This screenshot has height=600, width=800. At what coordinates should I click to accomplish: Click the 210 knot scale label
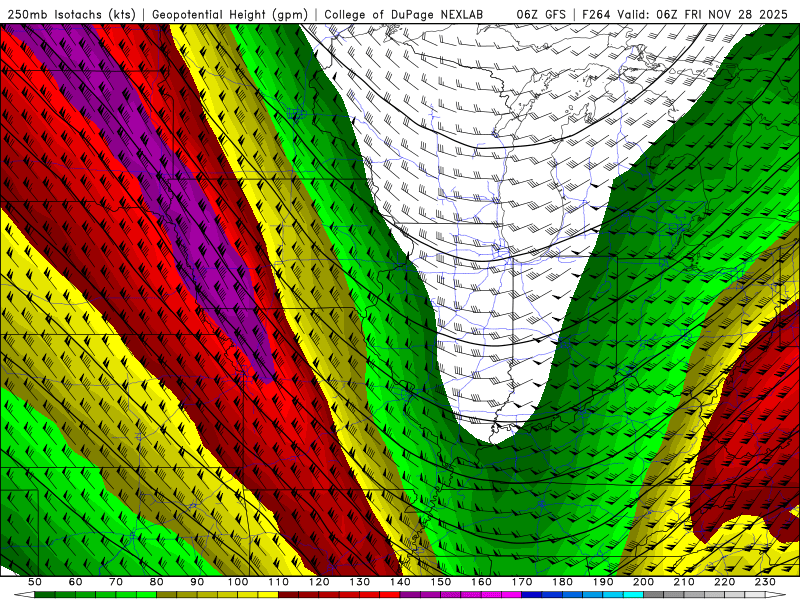coord(684,582)
